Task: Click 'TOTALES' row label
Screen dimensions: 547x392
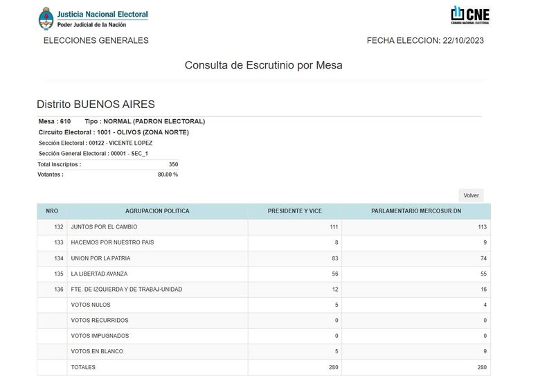Action: [83, 367]
